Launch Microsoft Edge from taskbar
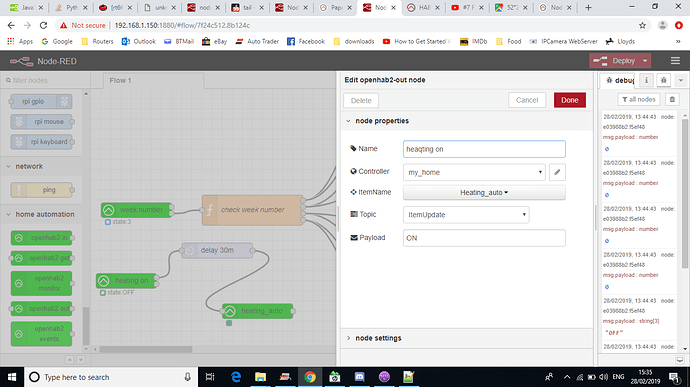 [236, 377]
